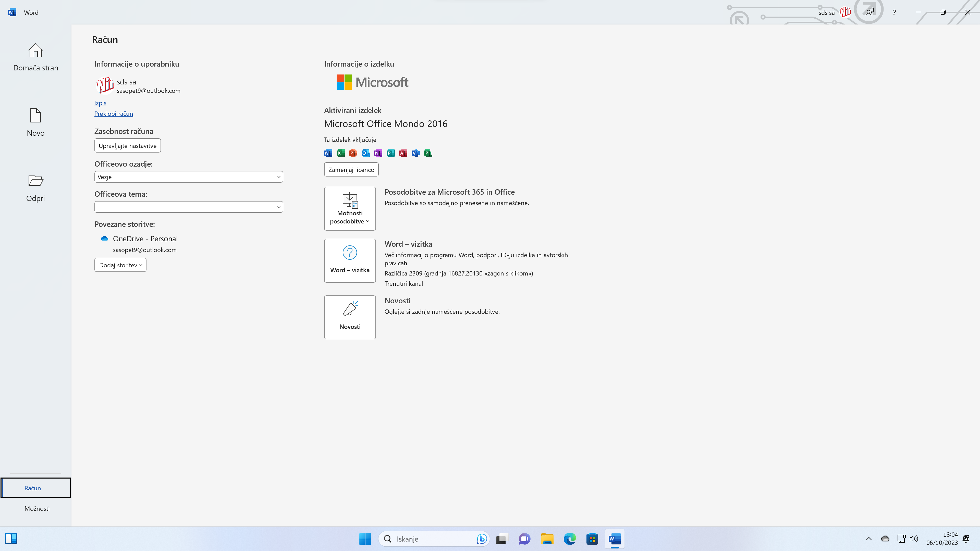Click the Različica 2309 version text
The image size is (980, 551).
459,273
